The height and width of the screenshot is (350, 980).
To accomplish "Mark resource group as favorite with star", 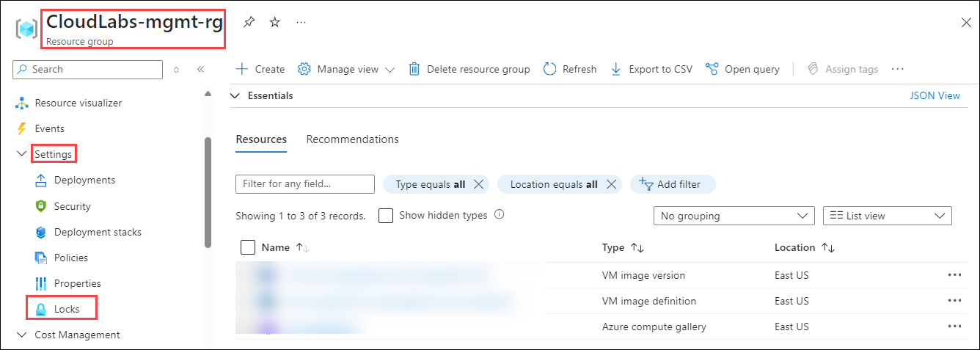I will point(275,22).
